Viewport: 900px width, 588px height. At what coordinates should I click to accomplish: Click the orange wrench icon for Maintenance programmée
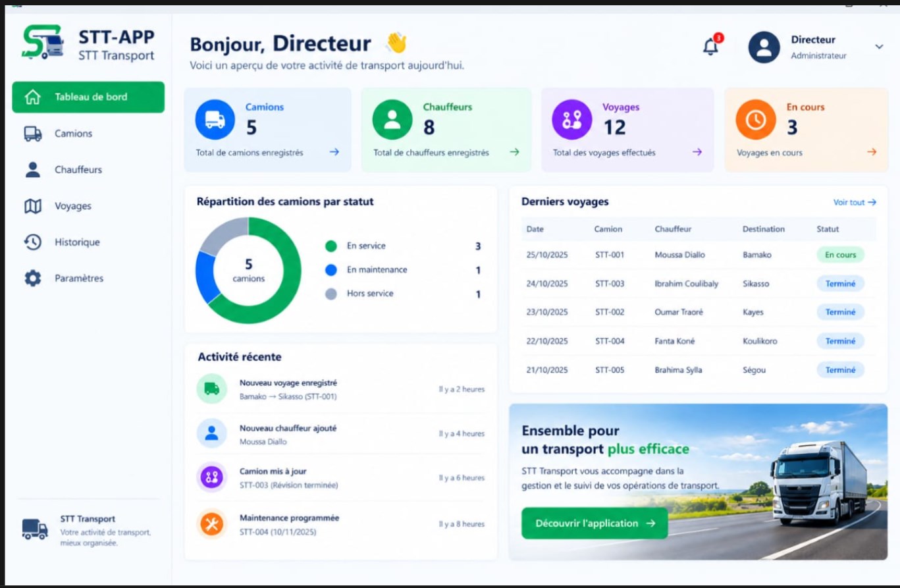211,524
